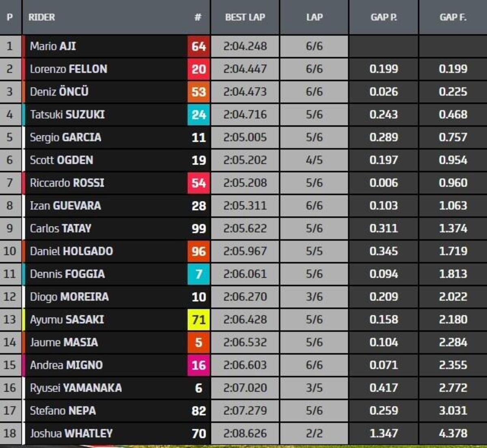Image resolution: width=487 pixels, height=448 pixels.
Task: Click Scott OGDEN's 4/5 lap count
Action: [x=314, y=160]
